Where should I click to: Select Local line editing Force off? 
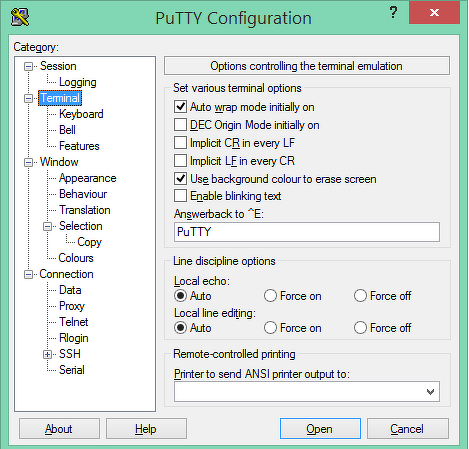(360, 328)
